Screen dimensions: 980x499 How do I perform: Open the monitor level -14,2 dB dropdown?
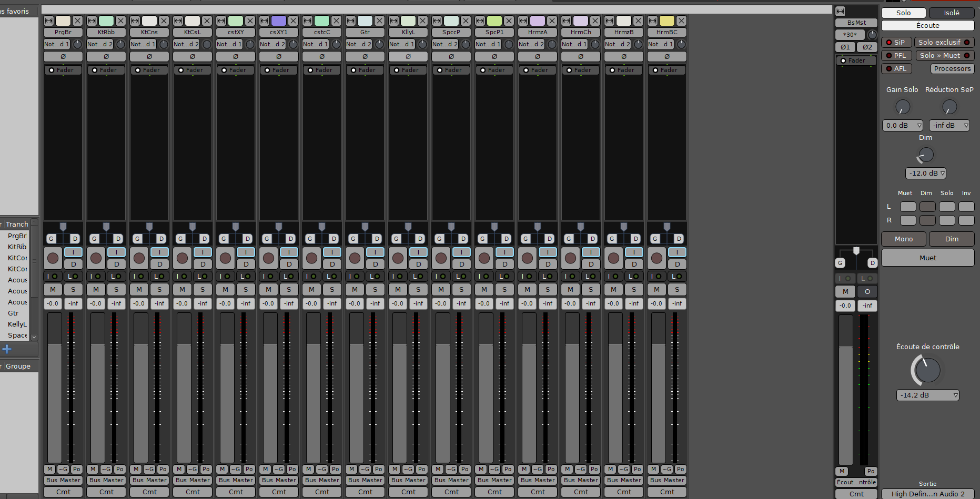click(927, 395)
